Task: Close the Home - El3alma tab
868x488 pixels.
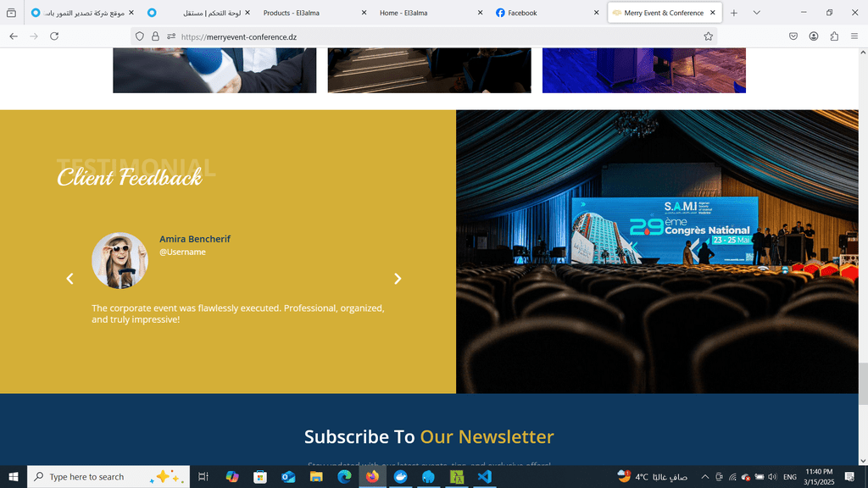Action: tap(480, 13)
